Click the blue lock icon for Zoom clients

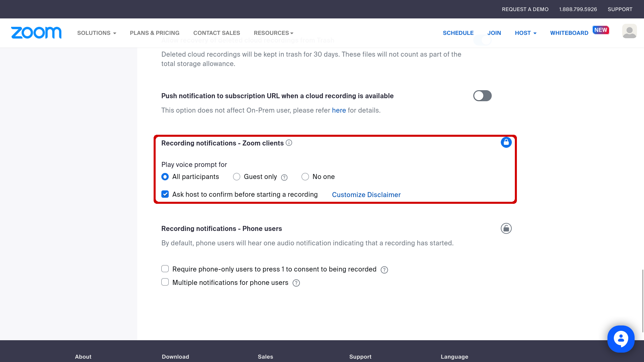pos(506,142)
